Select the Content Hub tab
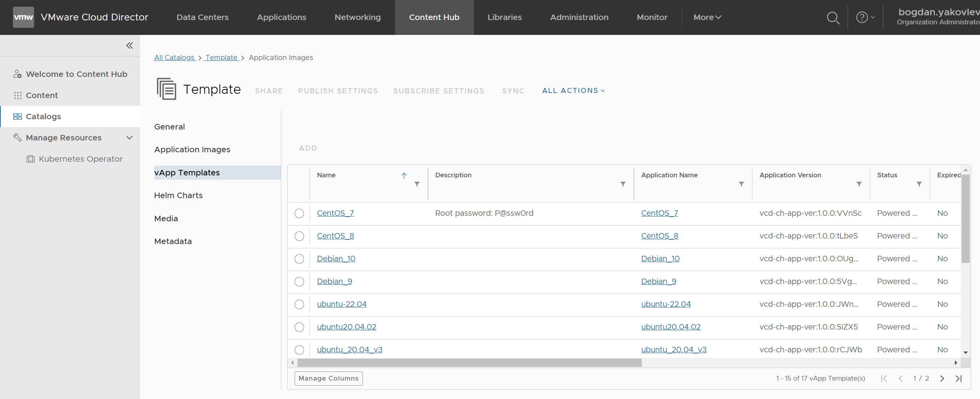 coord(434,17)
